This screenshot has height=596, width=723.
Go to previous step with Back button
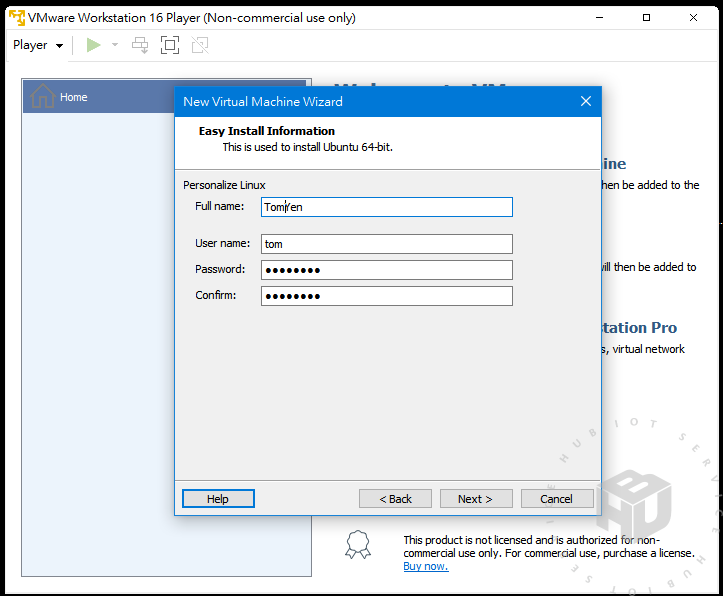395,499
